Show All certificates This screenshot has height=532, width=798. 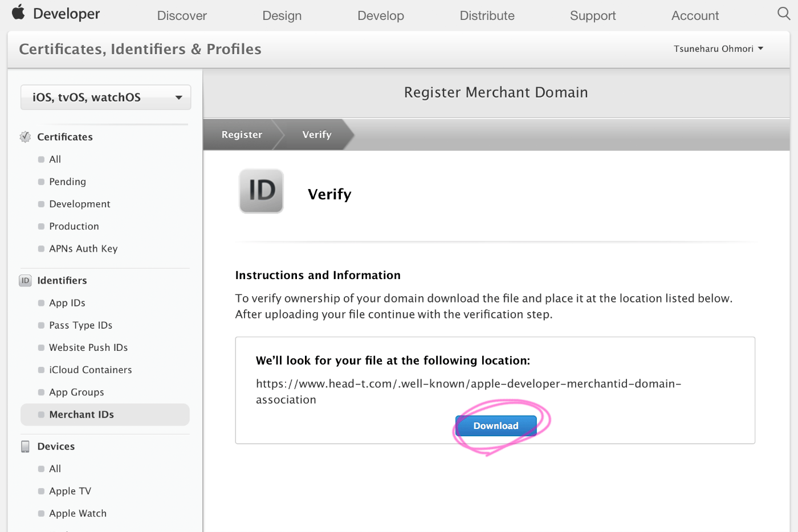55,159
